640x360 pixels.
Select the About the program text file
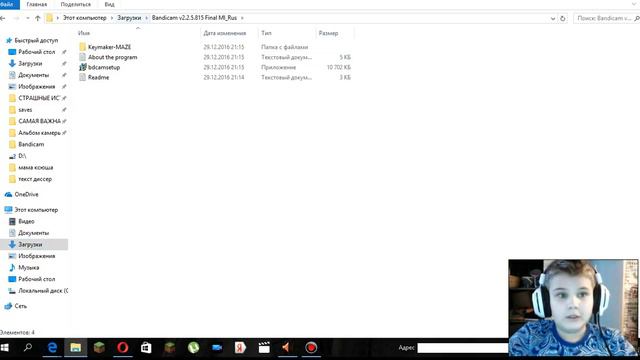[x=113, y=57]
